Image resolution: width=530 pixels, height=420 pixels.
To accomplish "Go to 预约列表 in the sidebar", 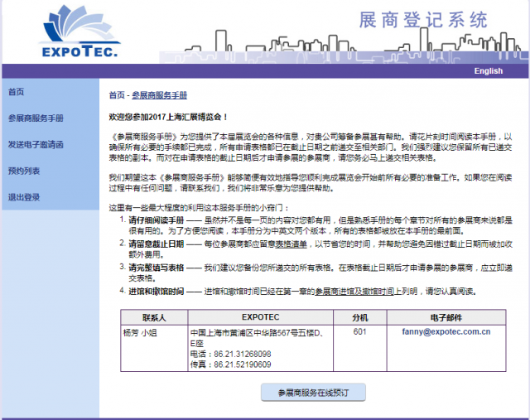I will click(24, 171).
